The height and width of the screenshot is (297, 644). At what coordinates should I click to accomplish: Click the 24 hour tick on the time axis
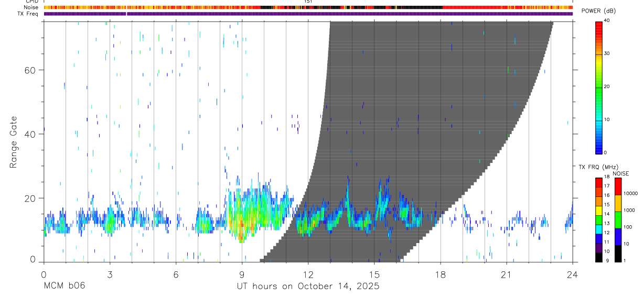coord(573,274)
